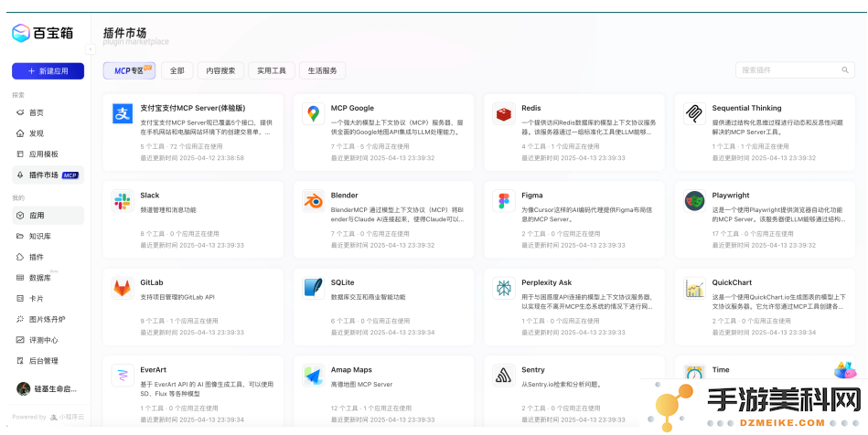Image resolution: width=868 pixels, height=435 pixels.
Task: Select the Time clock icon
Action: point(694,373)
